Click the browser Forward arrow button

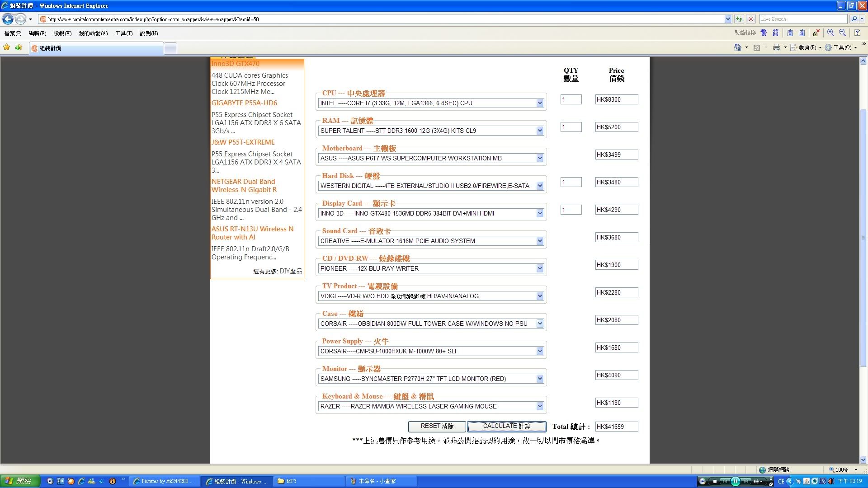coord(20,19)
